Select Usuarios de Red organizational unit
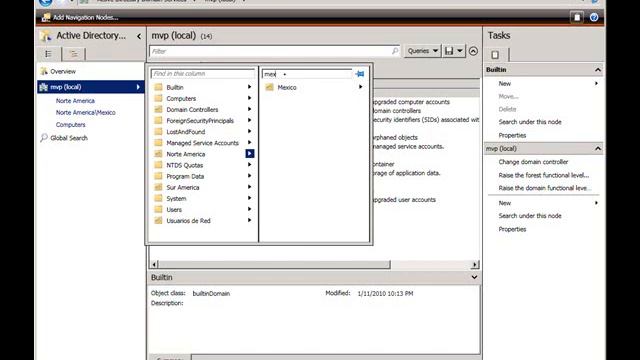The width and height of the screenshot is (640, 360). [188, 220]
